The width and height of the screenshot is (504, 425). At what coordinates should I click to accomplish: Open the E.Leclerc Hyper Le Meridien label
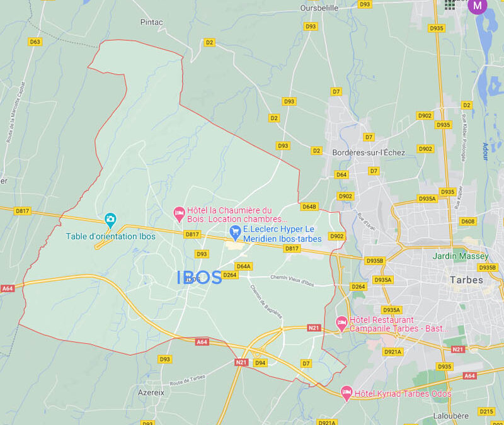pyautogui.click(x=282, y=234)
